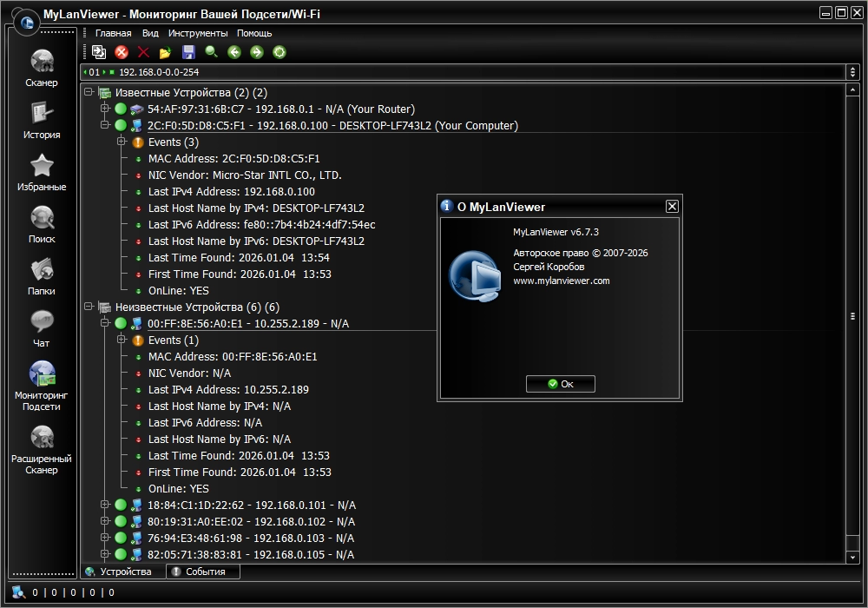Viewport: 868px width, 608px height.
Task: Expand the 18:84:C1:1D:22:62 device node
Action: coord(105,505)
